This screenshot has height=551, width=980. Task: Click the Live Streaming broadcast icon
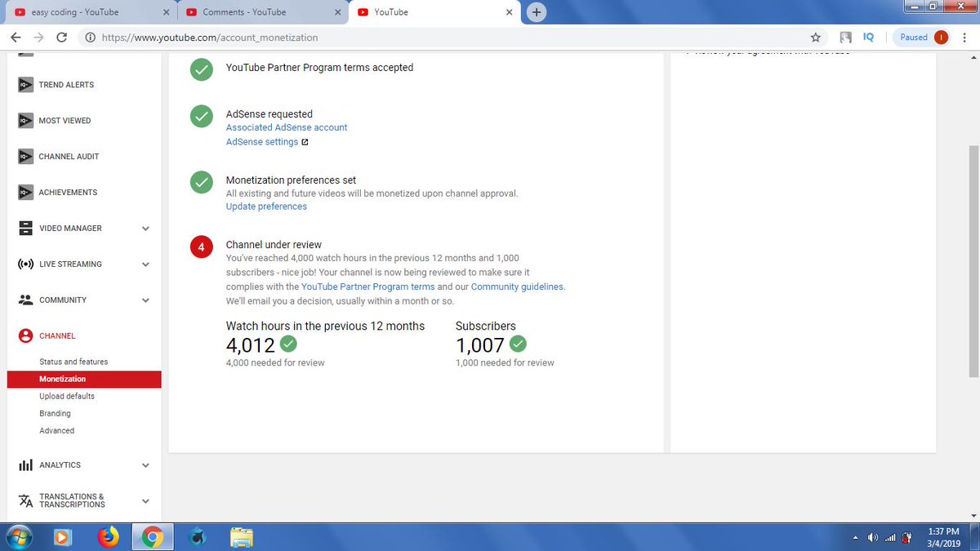[25, 264]
